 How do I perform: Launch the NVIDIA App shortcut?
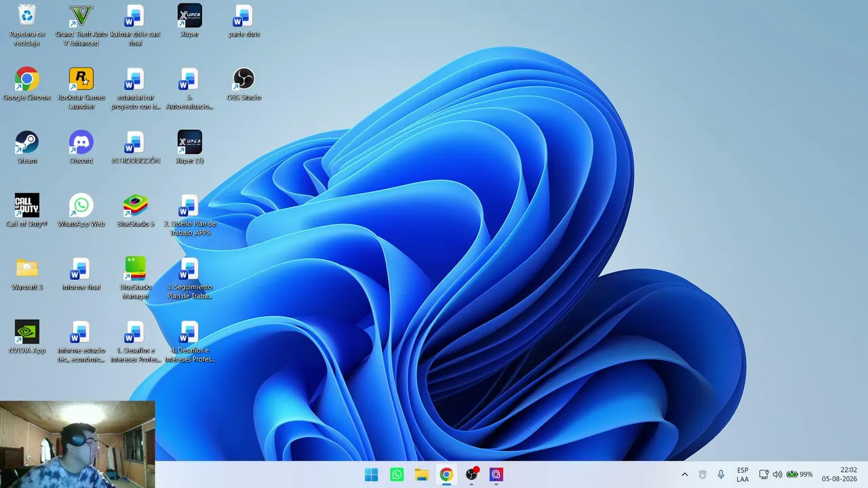[27, 337]
